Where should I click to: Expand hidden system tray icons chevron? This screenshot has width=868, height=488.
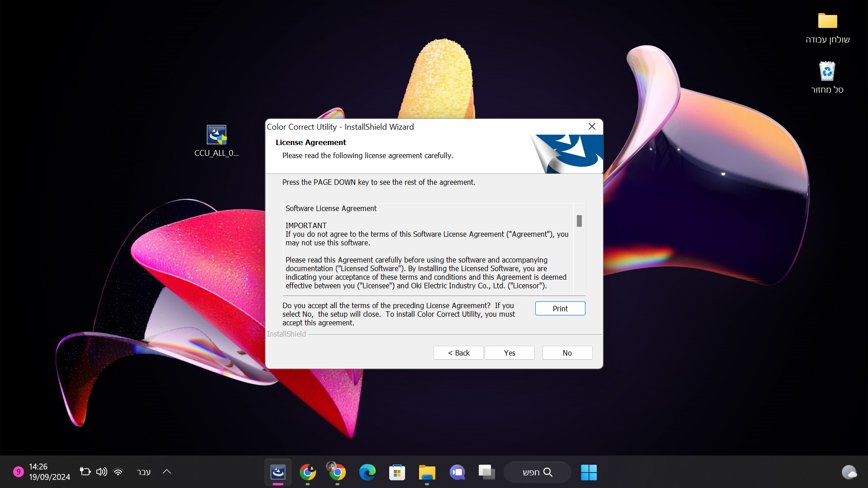click(x=167, y=472)
